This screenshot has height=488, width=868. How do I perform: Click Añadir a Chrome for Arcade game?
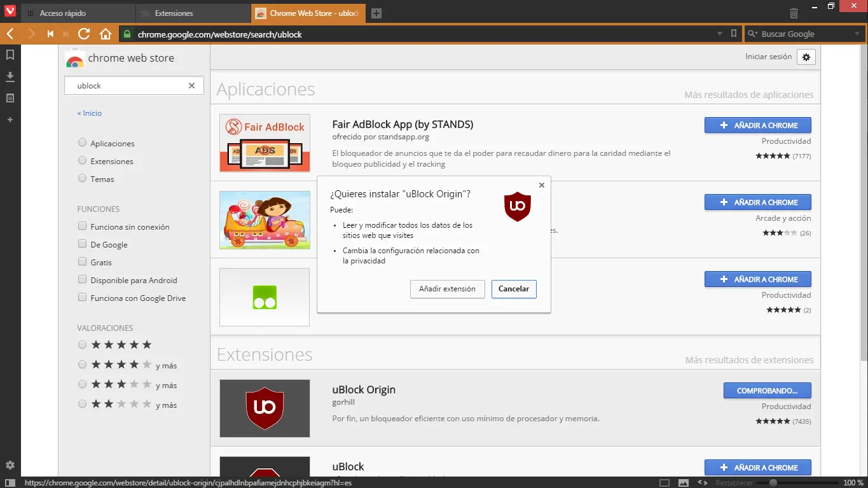point(757,202)
